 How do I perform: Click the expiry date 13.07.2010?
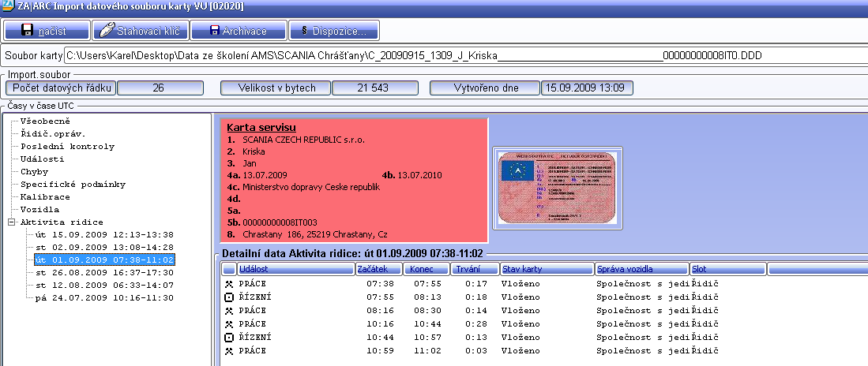[x=419, y=175]
